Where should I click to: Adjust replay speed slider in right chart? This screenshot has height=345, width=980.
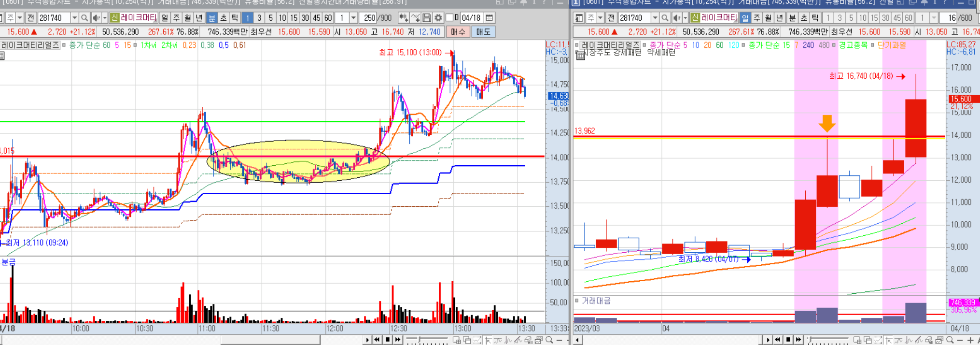pyautogui.click(x=810, y=339)
